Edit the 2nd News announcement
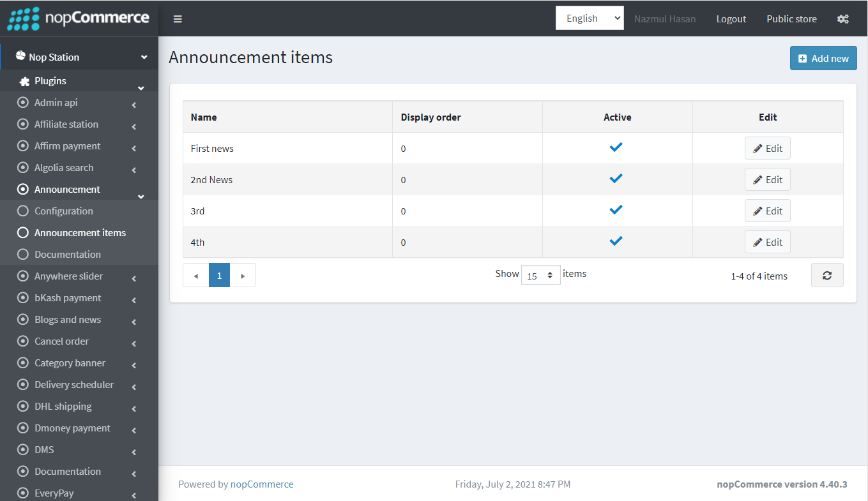This screenshot has width=868, height=501. [x=768, y=179]
